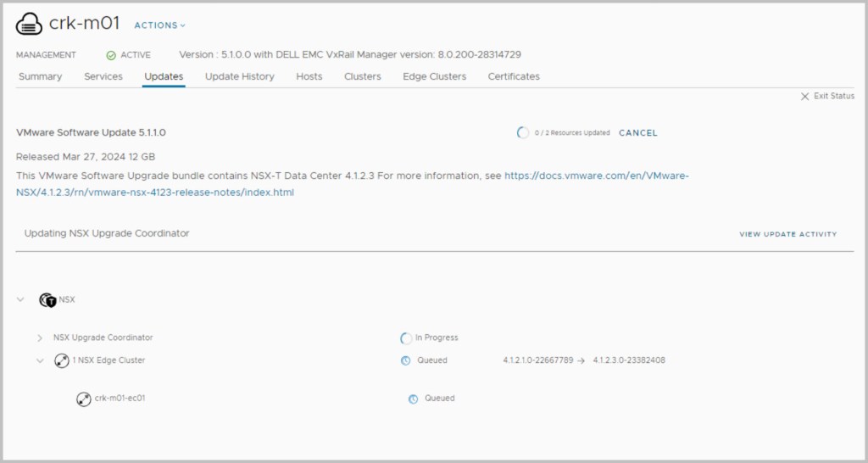The image size is (868, 463).
Task: Open the Edge Clusters tab
Action: tap(434, 76)
